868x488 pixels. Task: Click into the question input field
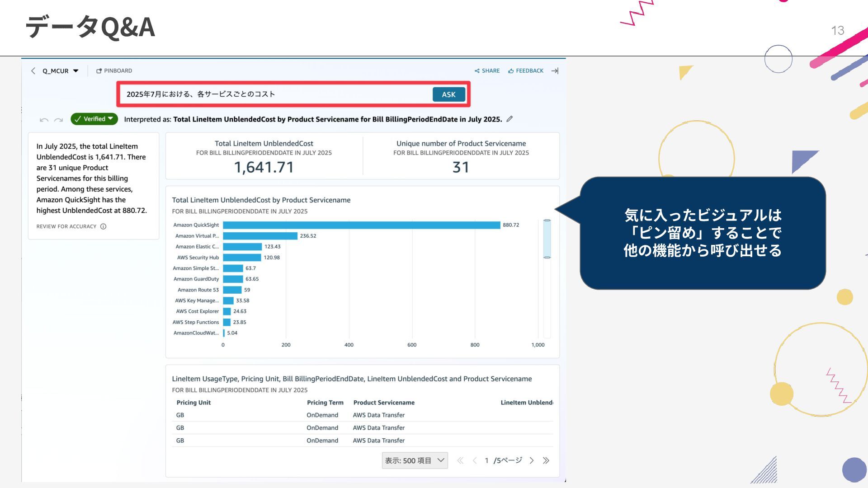click(x=275, y=94)
